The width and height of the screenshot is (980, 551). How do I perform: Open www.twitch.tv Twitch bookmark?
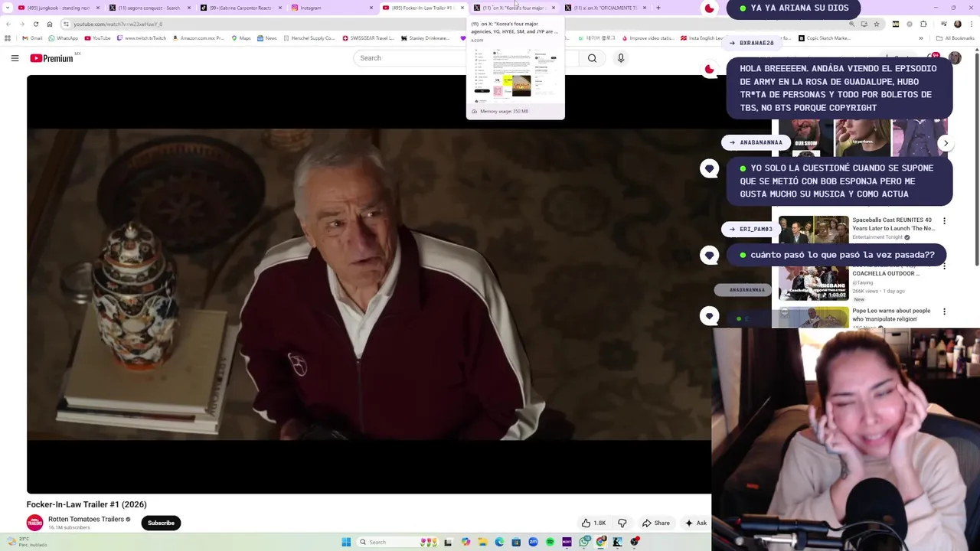[141, 38]
